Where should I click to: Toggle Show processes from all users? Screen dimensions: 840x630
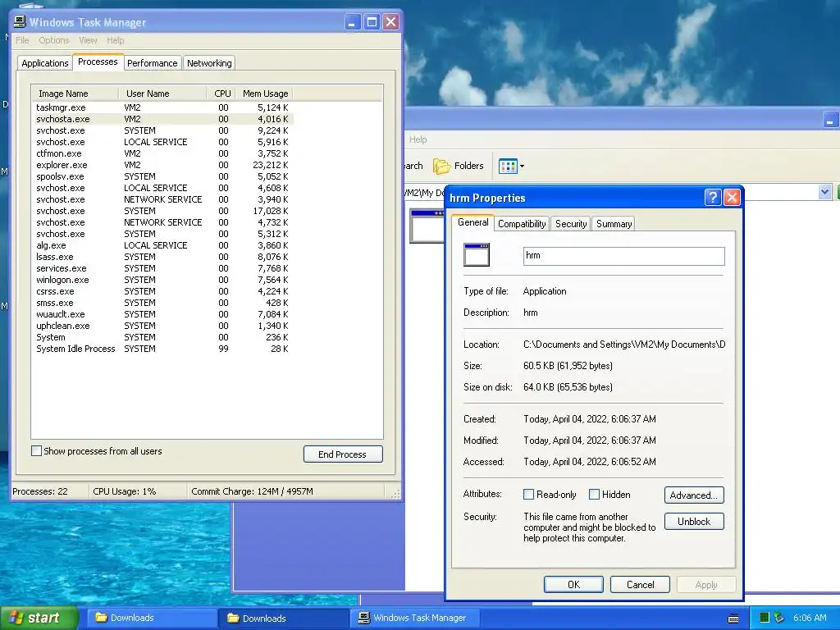(x=36, y=451)
